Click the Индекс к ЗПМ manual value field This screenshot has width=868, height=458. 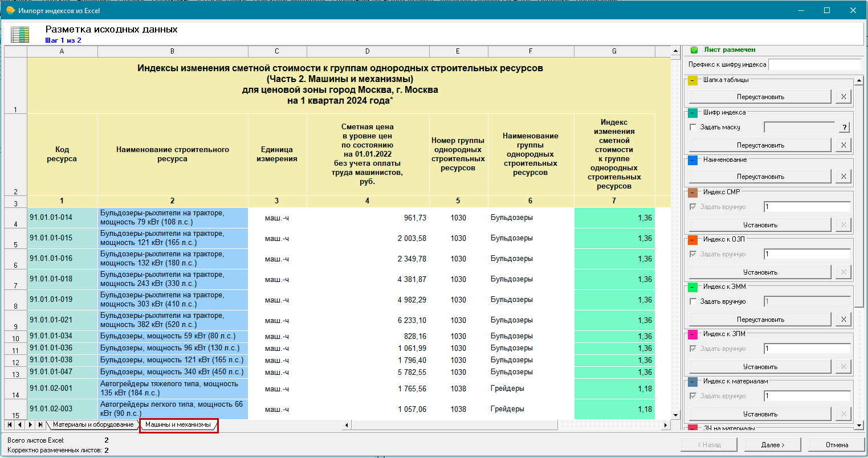click(807, 349)
